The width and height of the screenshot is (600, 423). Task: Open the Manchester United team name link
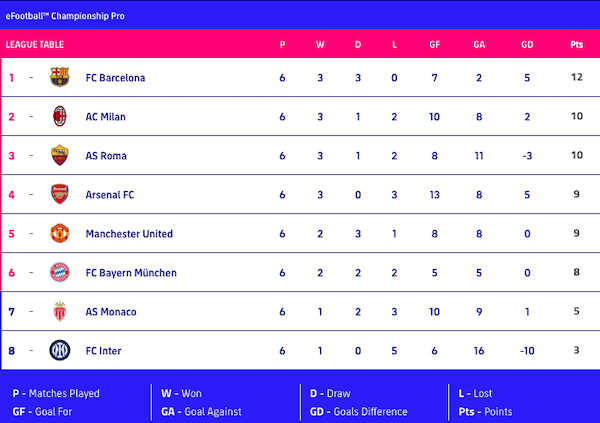coord(129,234)
